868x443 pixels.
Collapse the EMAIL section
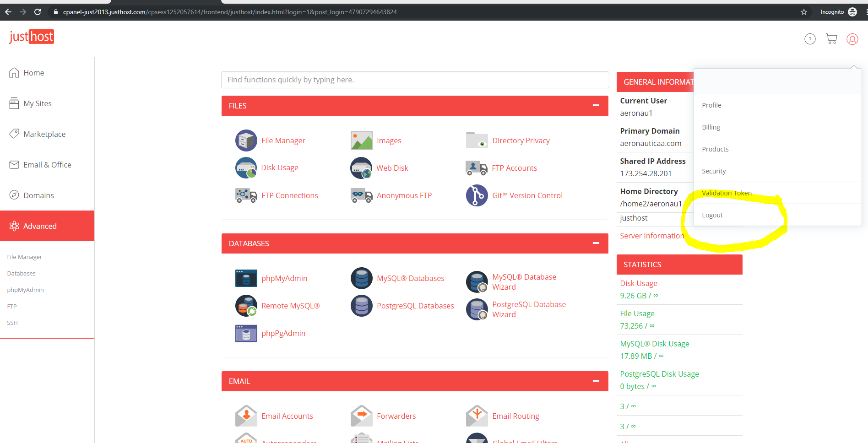click(596, 381)
